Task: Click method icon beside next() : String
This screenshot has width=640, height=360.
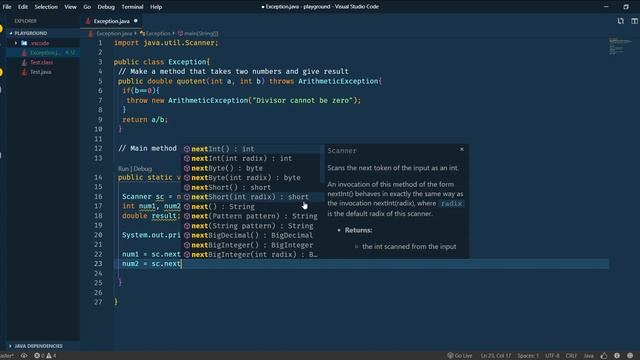Action: 187,207
